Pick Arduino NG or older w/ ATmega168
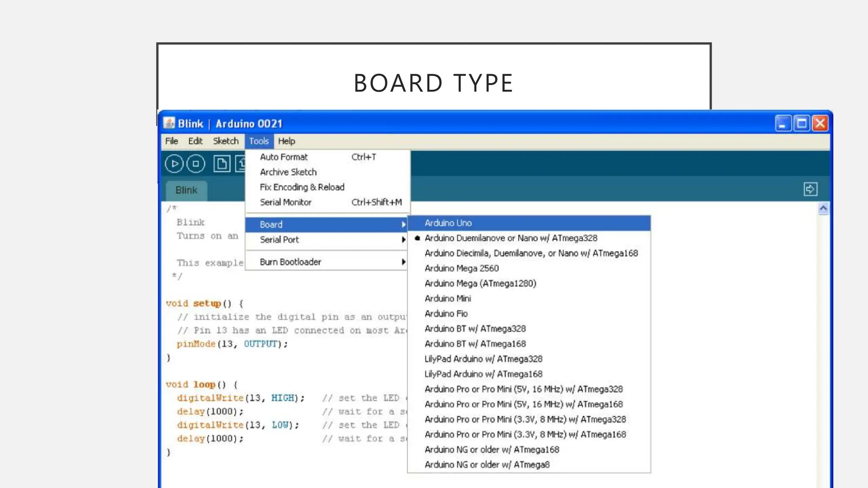 (x=529, y=450)
